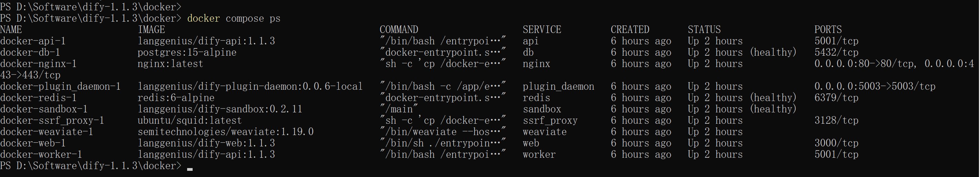Screen dimensions: 980x177
Task: Click the 0.0.0.0:5003->5003/tcp port mapping
Action: (x=875, y=87)
